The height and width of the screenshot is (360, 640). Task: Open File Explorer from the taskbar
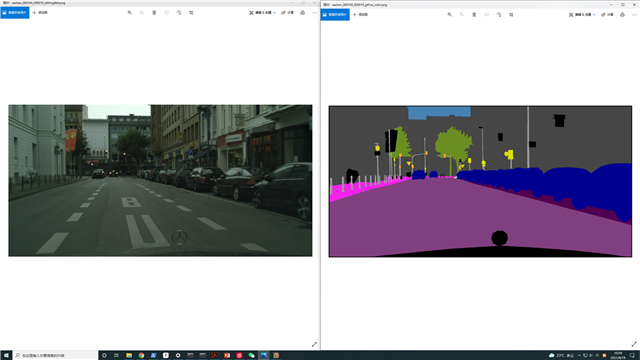pyautogui.click(x=129, y=356)
